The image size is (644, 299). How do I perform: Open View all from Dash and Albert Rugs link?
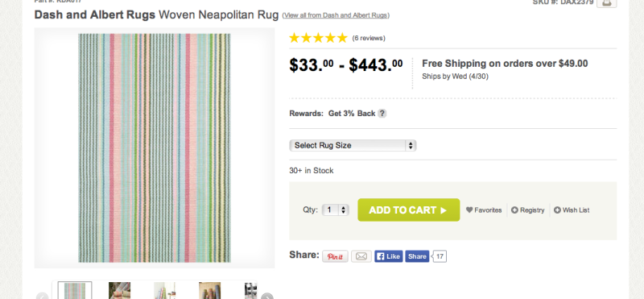pyautogui.click(x=336, y=15)
